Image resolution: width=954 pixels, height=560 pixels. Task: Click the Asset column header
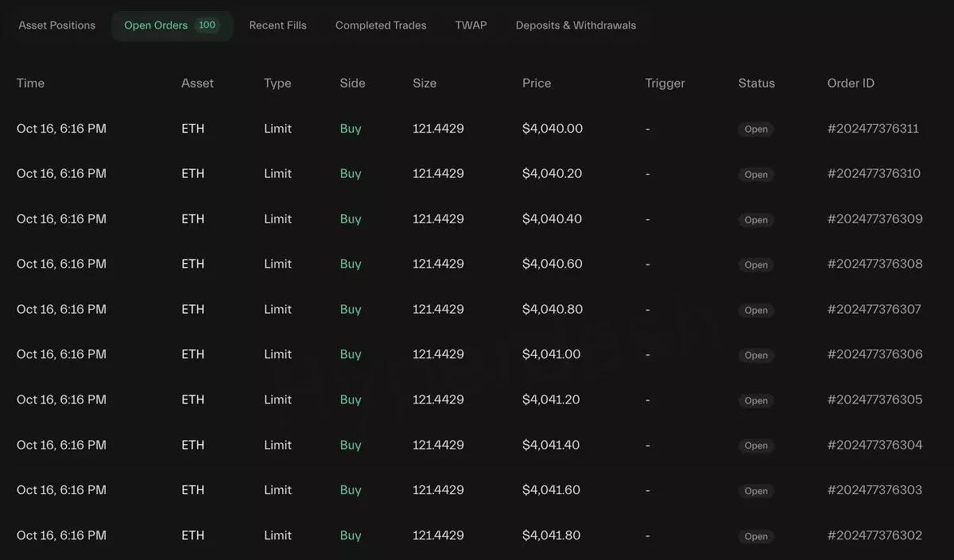[x=197, y=83]
